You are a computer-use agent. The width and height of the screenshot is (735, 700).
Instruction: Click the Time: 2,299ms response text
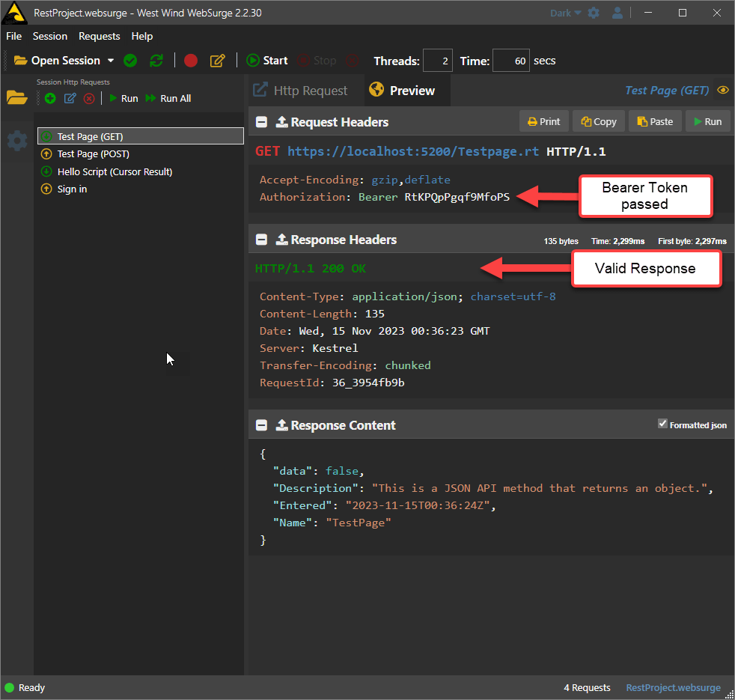(x=617, y=241)
